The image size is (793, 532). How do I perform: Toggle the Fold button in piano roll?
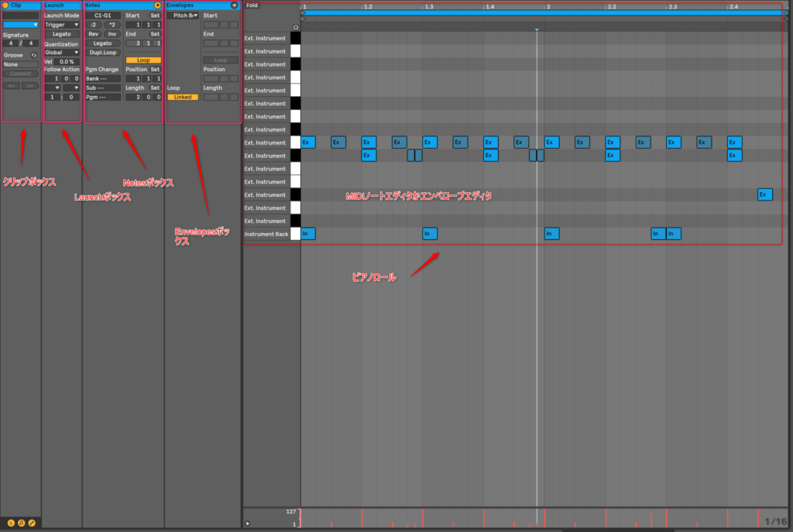point(252,5)
